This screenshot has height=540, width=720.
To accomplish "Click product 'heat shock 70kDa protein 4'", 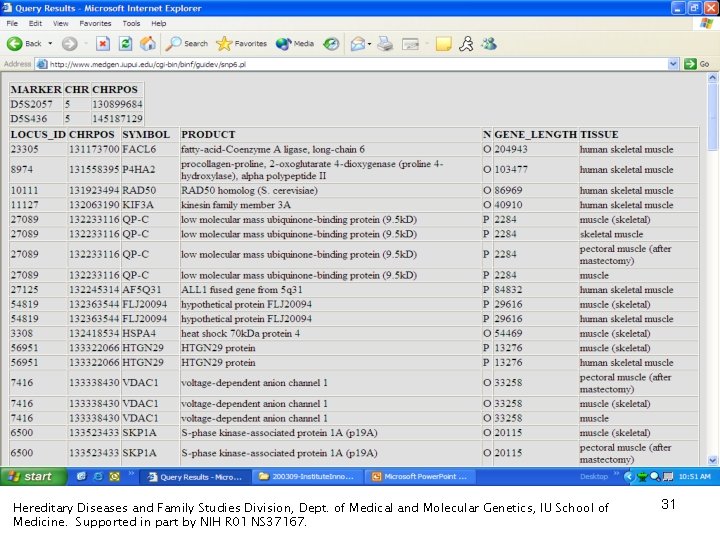I will click(x=240, y=333).
